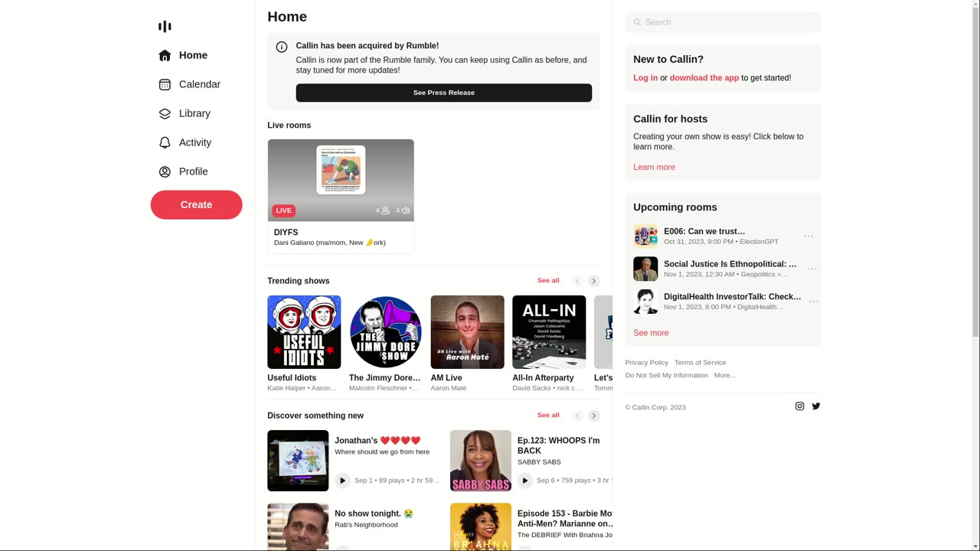The height and width of the screenshot is (551, 980).
Task: Open the AM Live show cover
Action: [468, 332]
